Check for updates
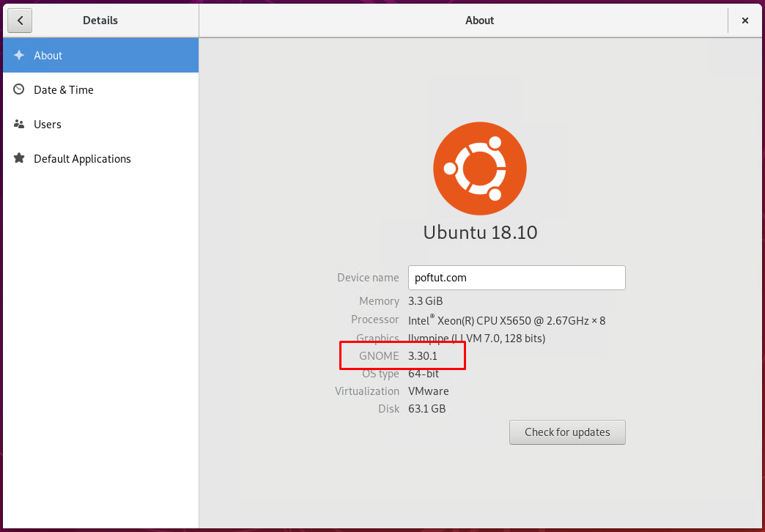Image resolution: width=765 pixels, height=532 pixels. (x=567, y=432)
